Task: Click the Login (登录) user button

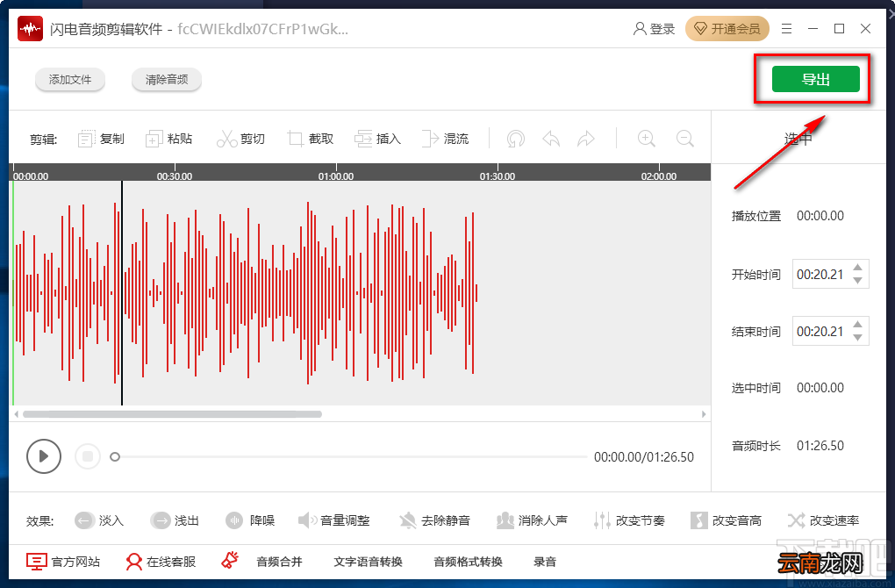Action: (x=654, y=29)
